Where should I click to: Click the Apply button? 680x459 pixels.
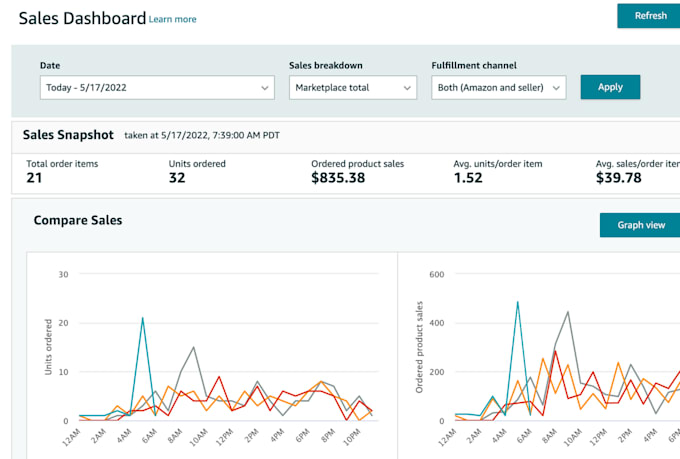610,87
